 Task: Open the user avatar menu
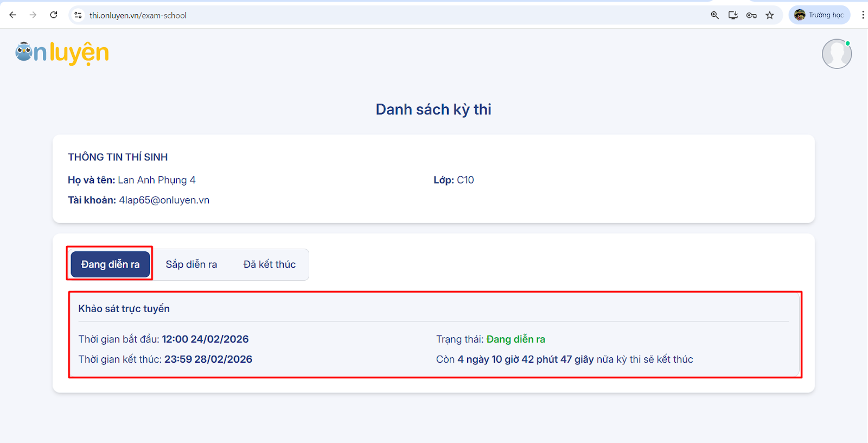click(837, 54)
